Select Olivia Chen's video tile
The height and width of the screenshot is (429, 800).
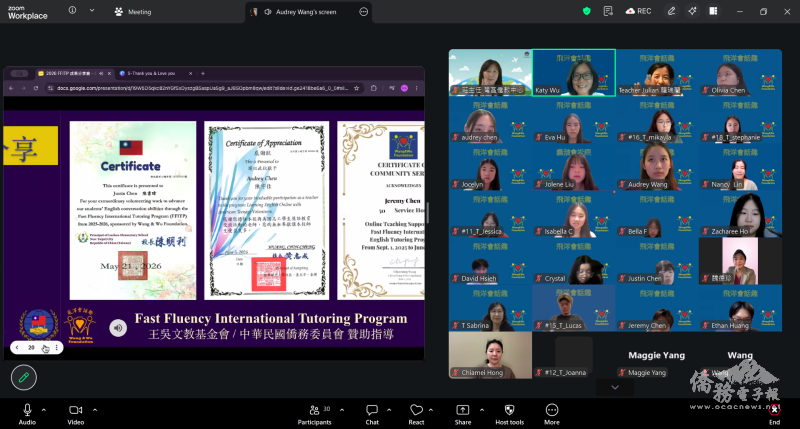(x=740, y=72)
